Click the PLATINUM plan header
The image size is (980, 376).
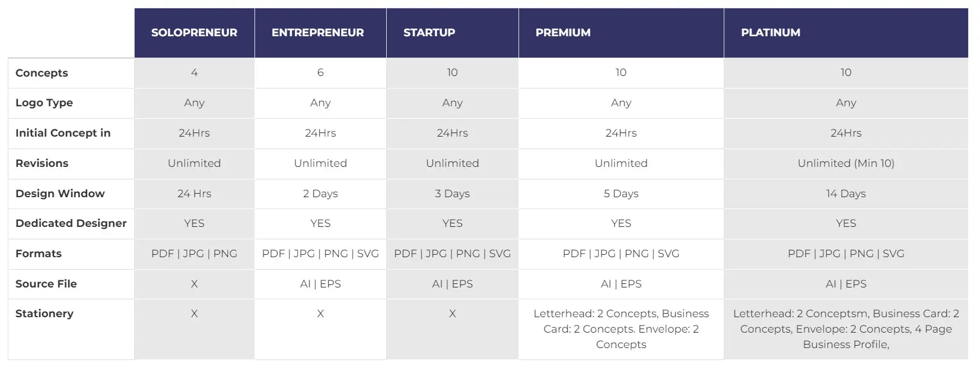click(x=846, y=33)
